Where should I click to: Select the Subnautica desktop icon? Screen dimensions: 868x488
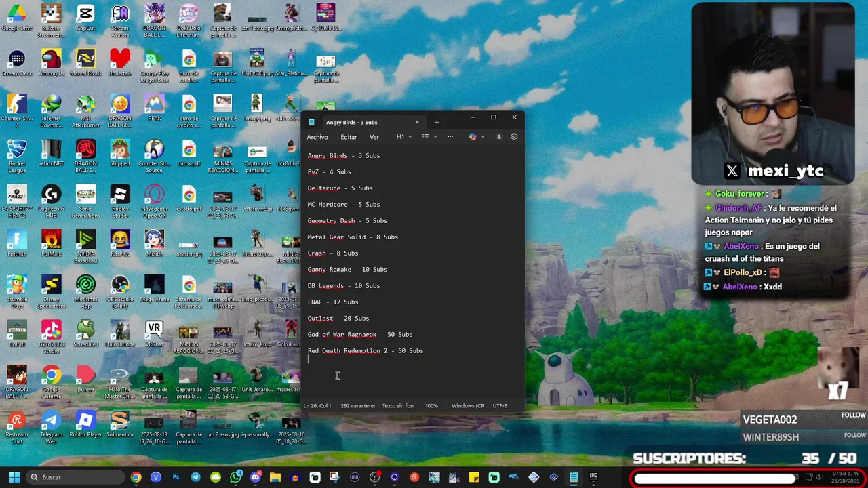pos(120,424)
